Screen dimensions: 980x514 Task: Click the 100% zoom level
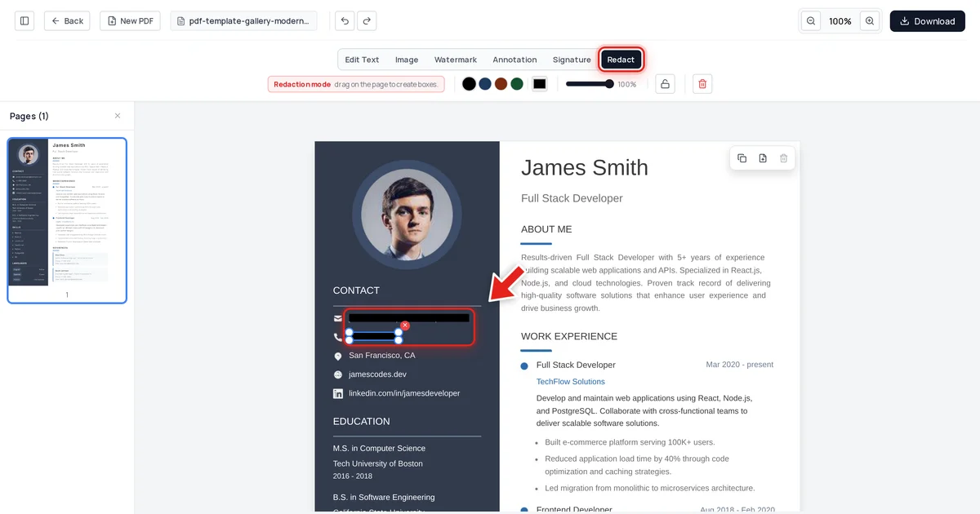(840, 21)
